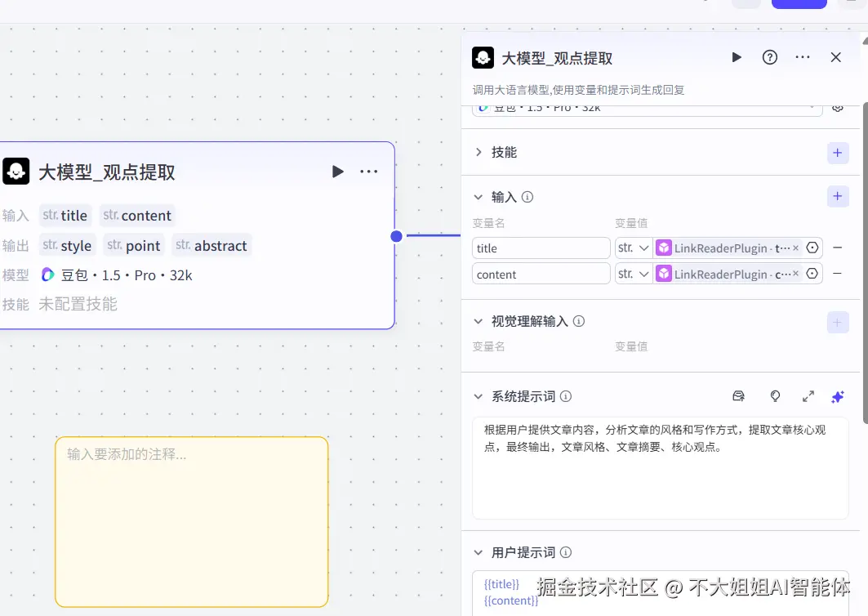Open help via the question mark icon
Viewport: 868px width, 616px height.
[769, 57]
